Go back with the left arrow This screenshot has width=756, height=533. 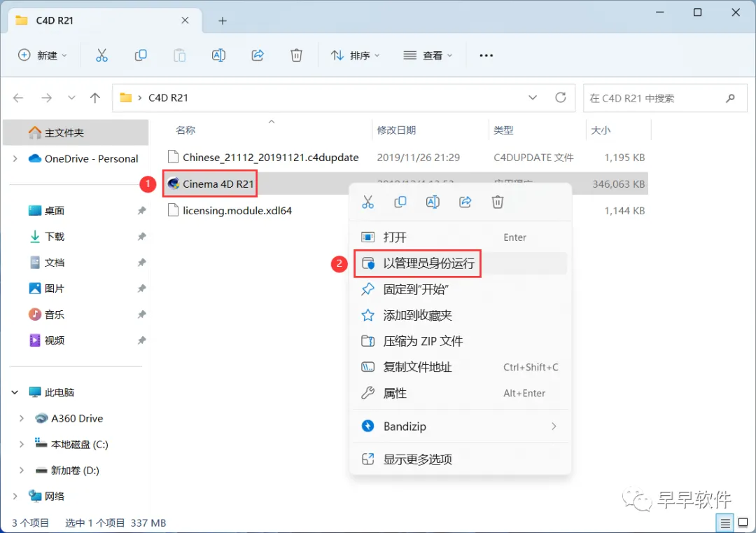pos(18,98)
